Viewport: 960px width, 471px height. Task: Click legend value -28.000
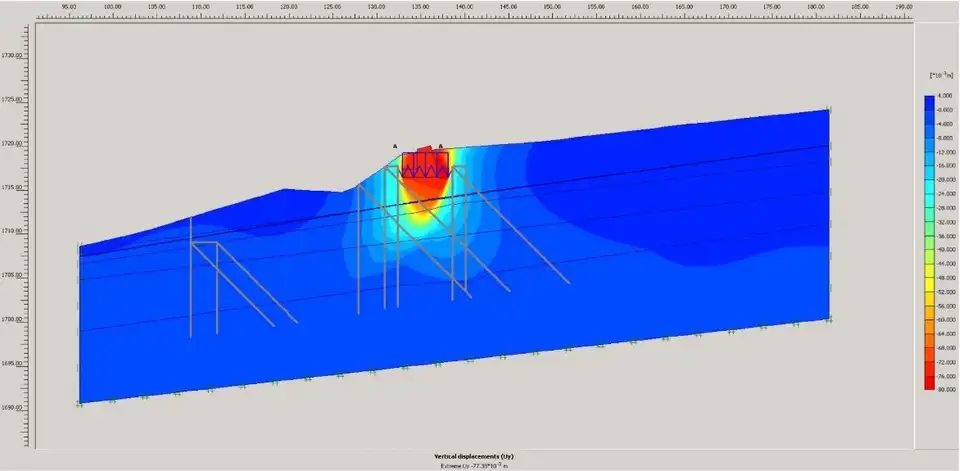pos(944,208)
